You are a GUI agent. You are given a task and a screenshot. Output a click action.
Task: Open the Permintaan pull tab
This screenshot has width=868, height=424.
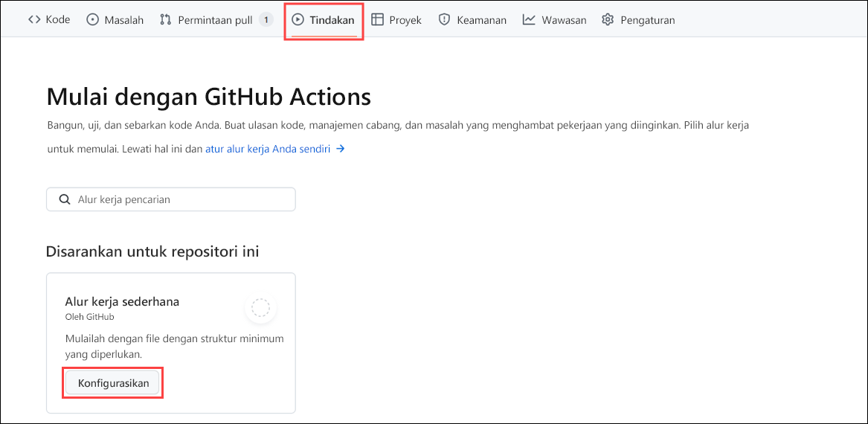pyautogui.click(x=216, y=20)
